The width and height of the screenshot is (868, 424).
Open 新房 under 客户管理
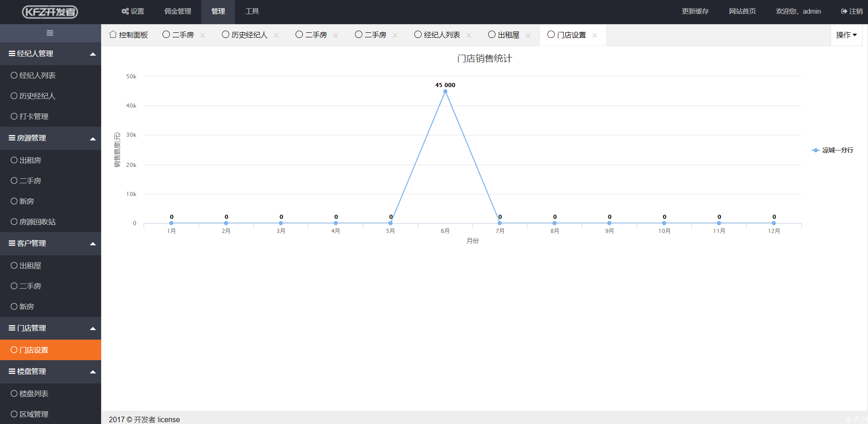tap(51, 307)
